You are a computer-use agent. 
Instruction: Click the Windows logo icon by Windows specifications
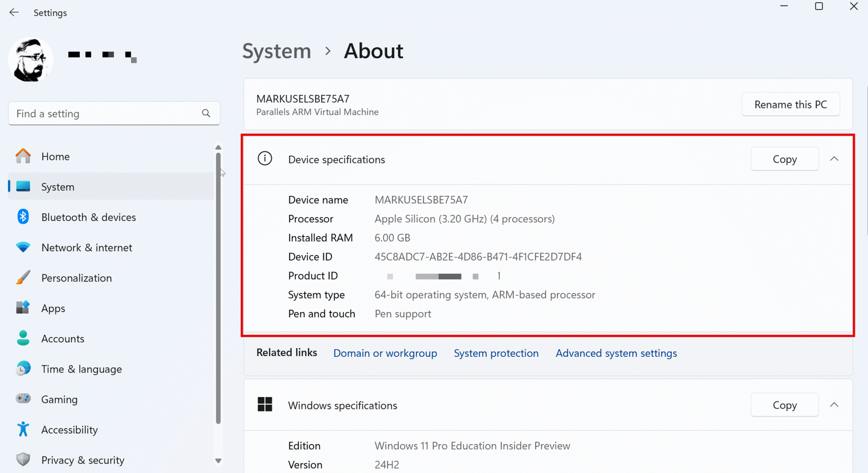point(265,404)
